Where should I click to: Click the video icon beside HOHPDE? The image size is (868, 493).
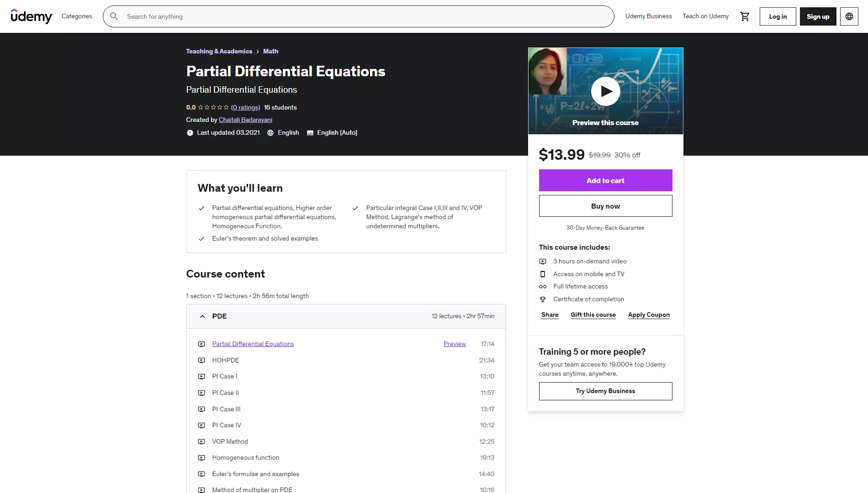pos(201,361)
